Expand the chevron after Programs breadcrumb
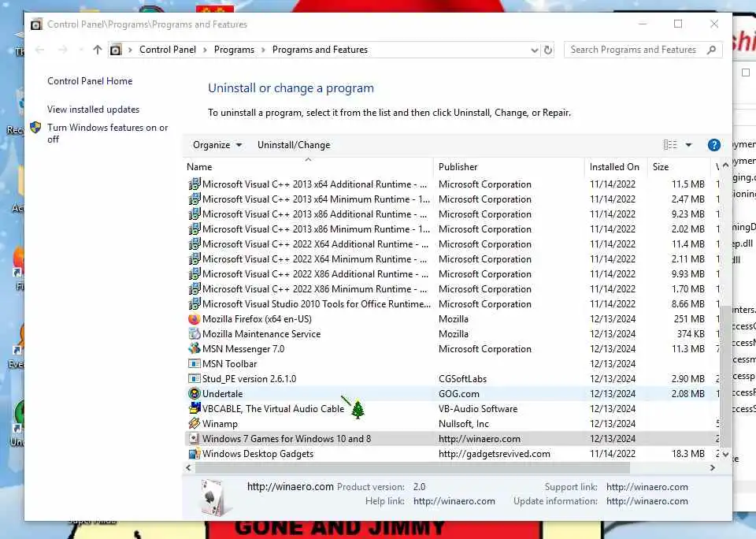This screenshot has height=539, width=756. pyautogui.click(x=263, y=50)
